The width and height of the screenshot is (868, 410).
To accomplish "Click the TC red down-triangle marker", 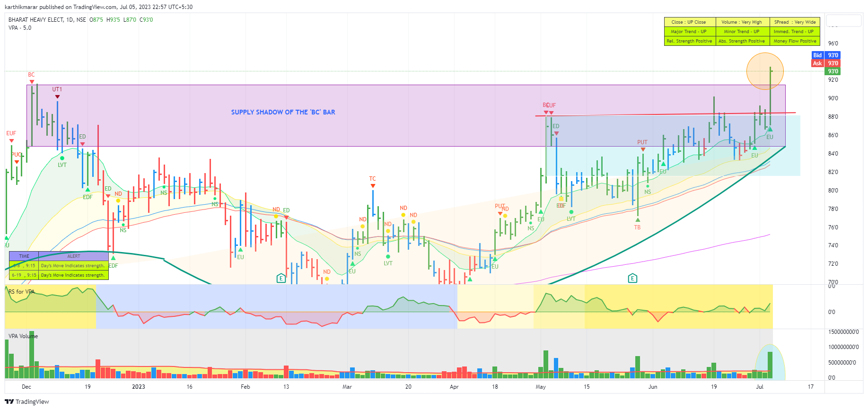I will click(x=373, y=186).
